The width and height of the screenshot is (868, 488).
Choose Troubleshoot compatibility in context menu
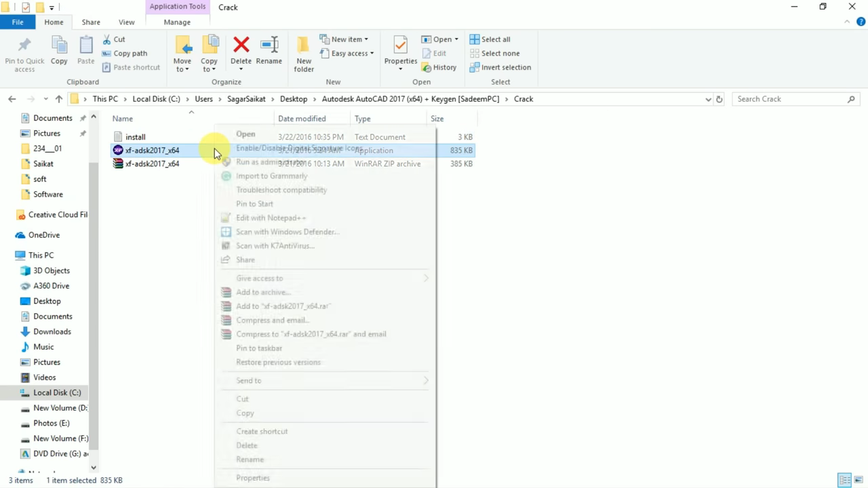[281, 190]
